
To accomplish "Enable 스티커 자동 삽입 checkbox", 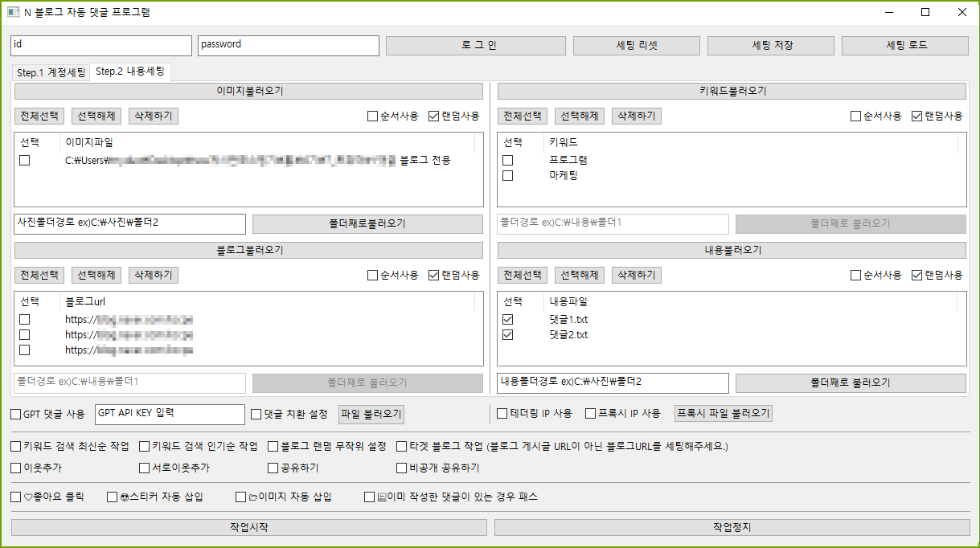I will click(x=112, y=497).
